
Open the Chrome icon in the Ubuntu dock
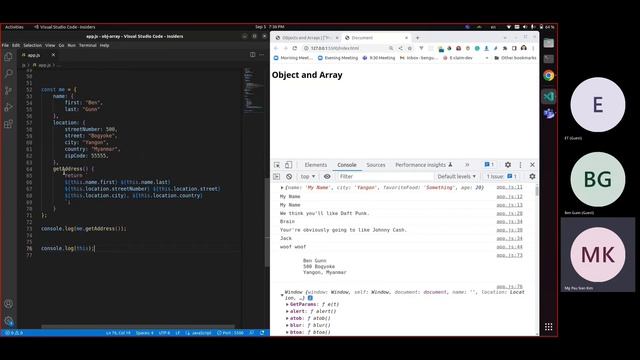click(549, 76)
